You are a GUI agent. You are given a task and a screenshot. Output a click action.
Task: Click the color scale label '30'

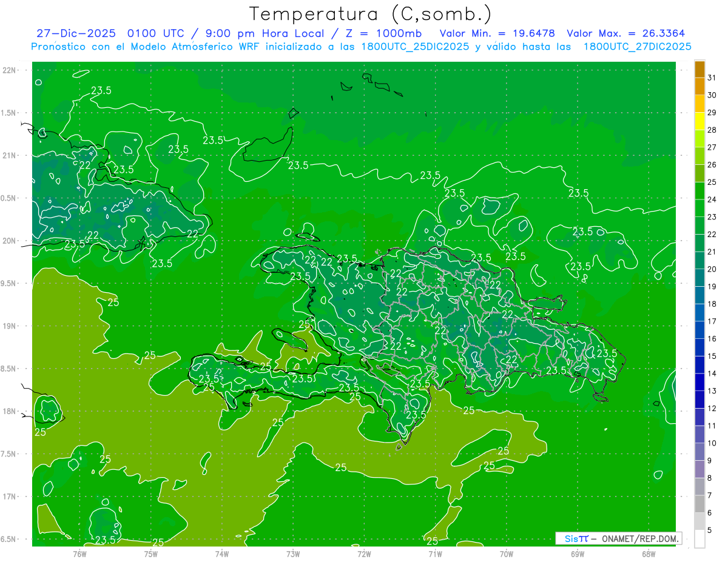point(712,95)
